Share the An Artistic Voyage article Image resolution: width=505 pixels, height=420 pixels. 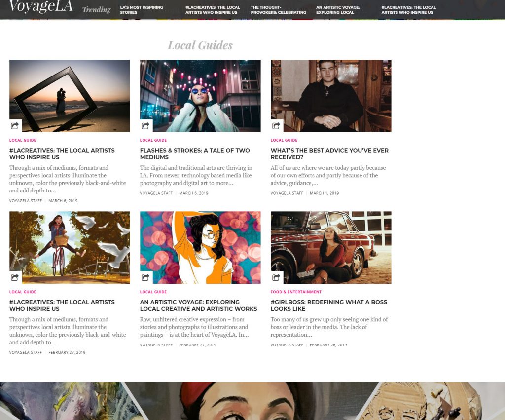146,277
